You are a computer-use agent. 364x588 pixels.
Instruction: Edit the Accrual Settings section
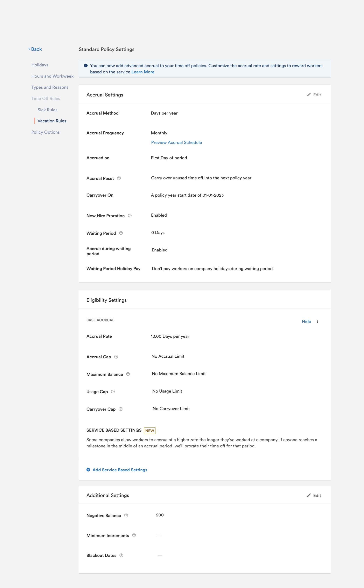click(x=314, y=95)
